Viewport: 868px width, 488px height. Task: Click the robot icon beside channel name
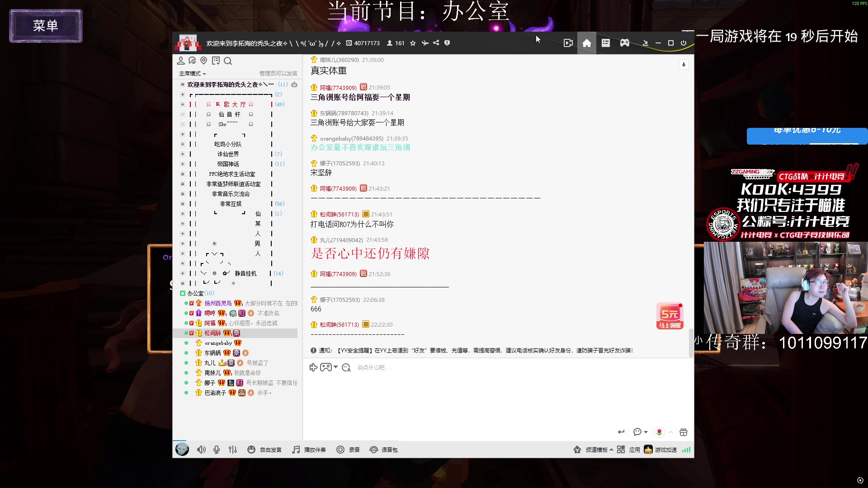click(x=294, y=84)
